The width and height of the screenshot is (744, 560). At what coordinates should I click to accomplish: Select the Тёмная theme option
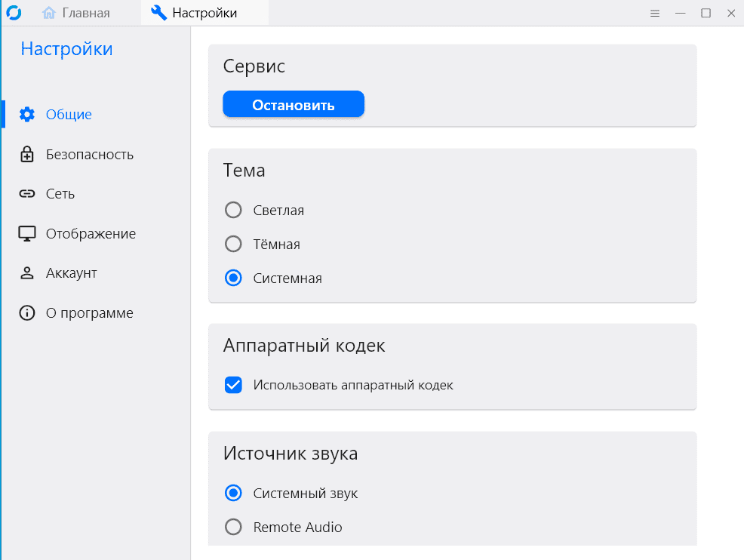coord(234,244)
